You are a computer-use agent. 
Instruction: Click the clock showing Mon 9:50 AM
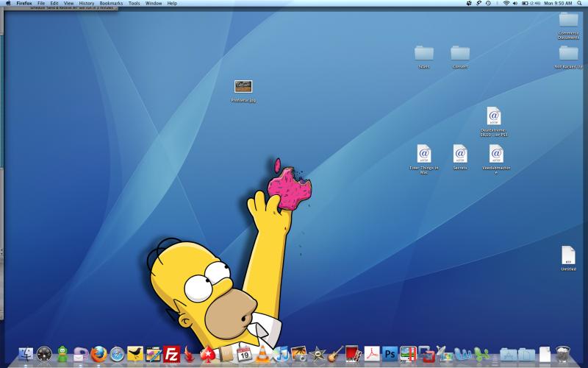click(558, 3)
